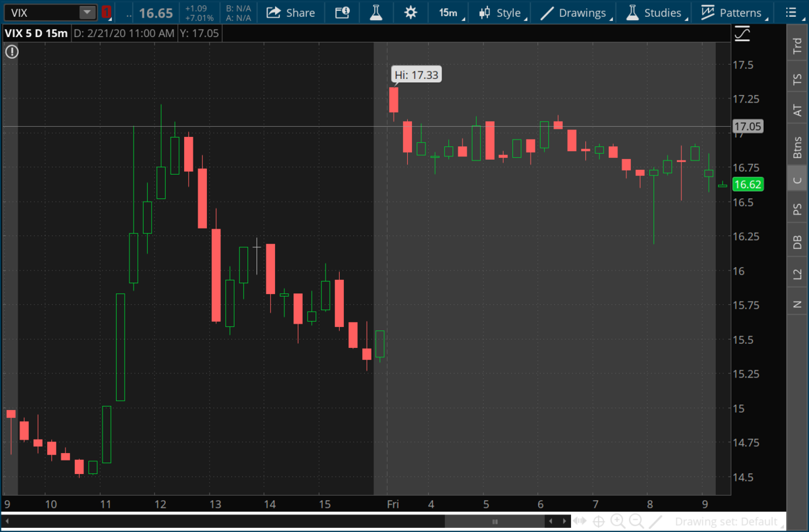809x532 pixels.
Task: Open the Patterns menu
Action: tap(733, 13)
